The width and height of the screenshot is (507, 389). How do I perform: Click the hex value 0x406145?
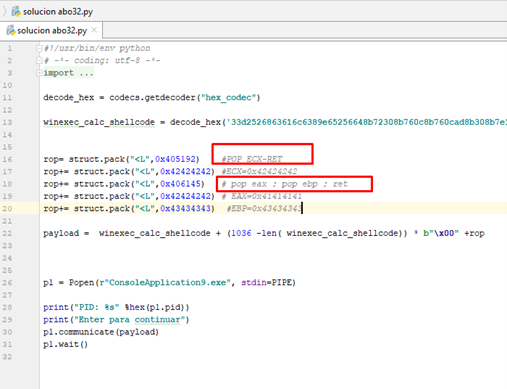(180, 184)
